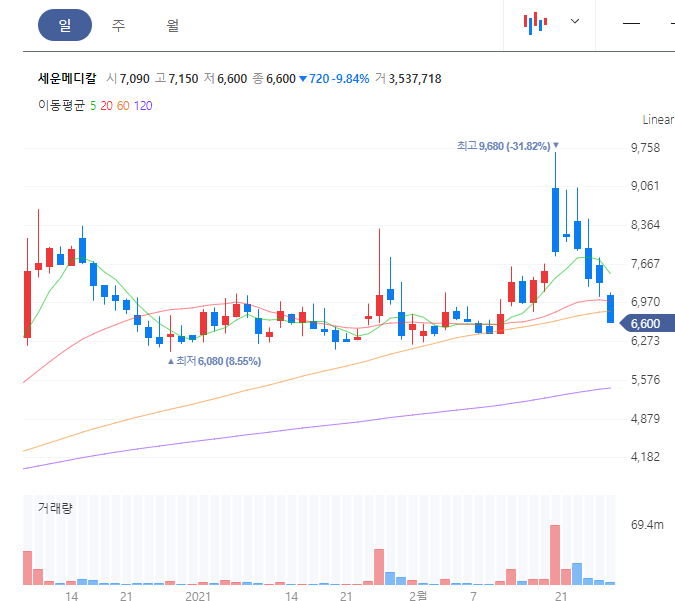Viewport: 675px width, 601px height.
Task: Click the Linear scale button
Action: pos(658,120)
